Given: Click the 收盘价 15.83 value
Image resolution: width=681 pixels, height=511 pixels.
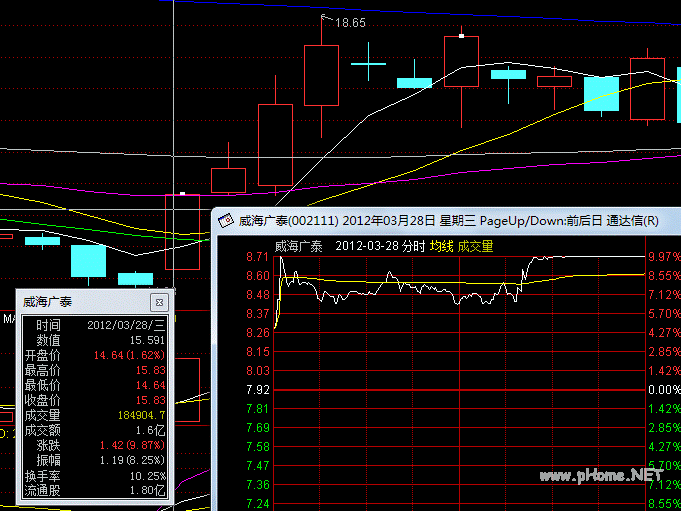Looking at the screenshot, I should point(150,400).
